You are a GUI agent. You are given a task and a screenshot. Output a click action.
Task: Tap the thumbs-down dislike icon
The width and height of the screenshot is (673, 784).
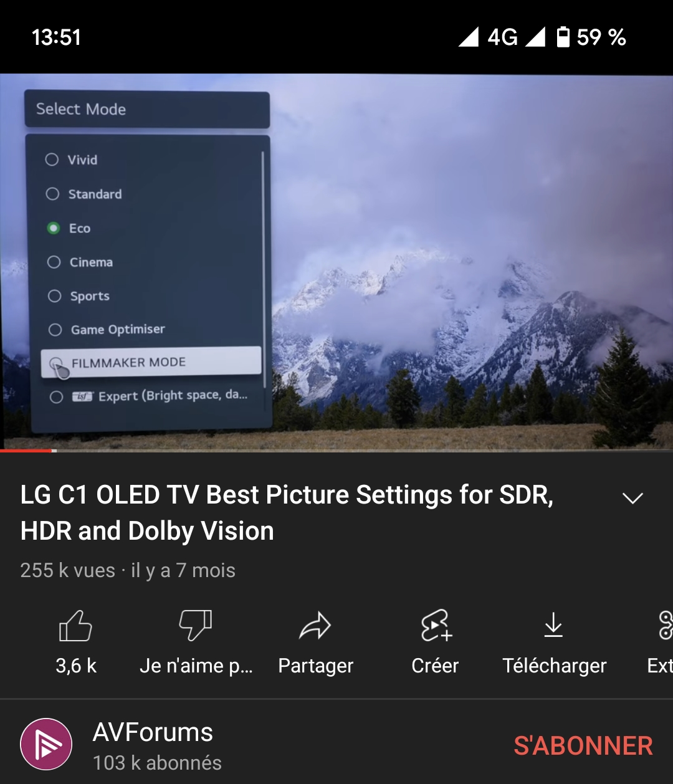tap(196, 626)
